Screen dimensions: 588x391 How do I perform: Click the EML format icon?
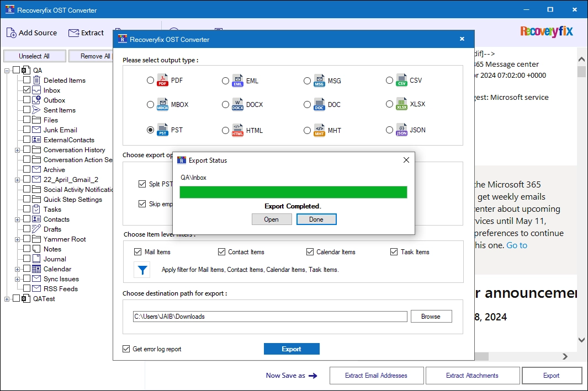[238, 81]
